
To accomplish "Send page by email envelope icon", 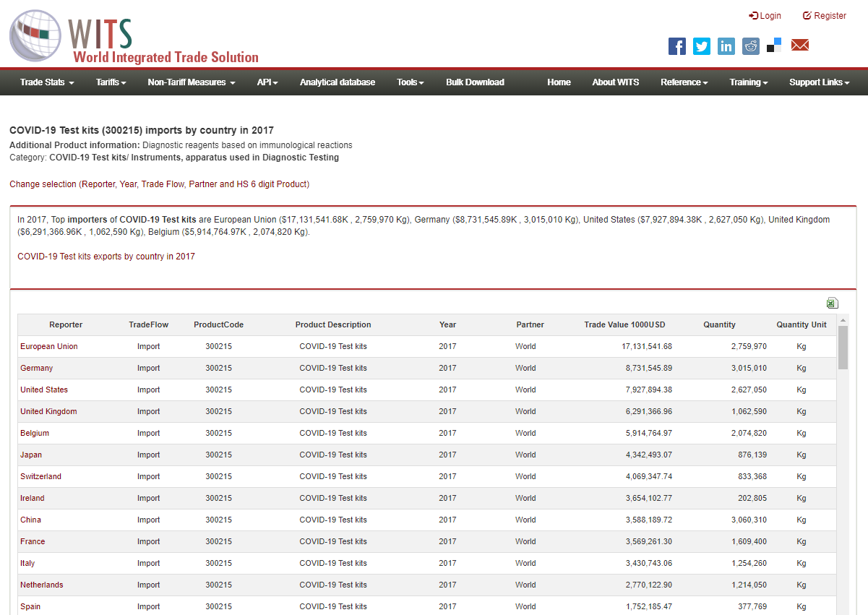I will 799,46.
